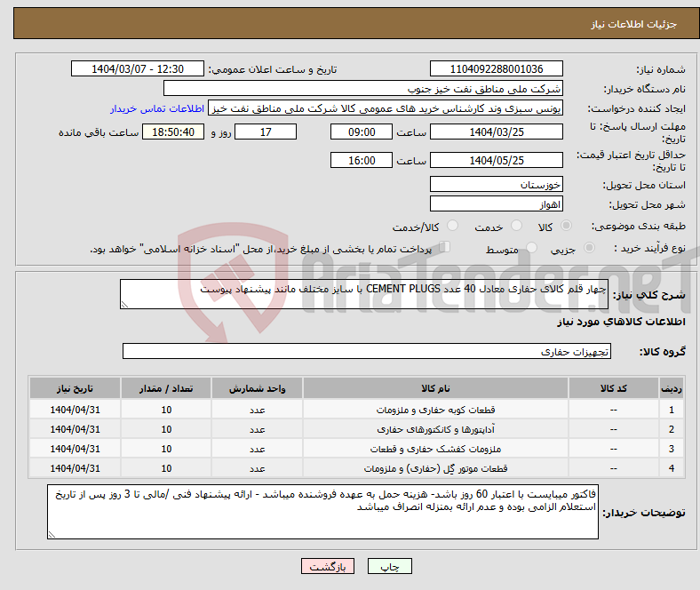Select the row قطعات موتور گل (حفاری)
Screen dimensions: 700x590
click(435, 468)
